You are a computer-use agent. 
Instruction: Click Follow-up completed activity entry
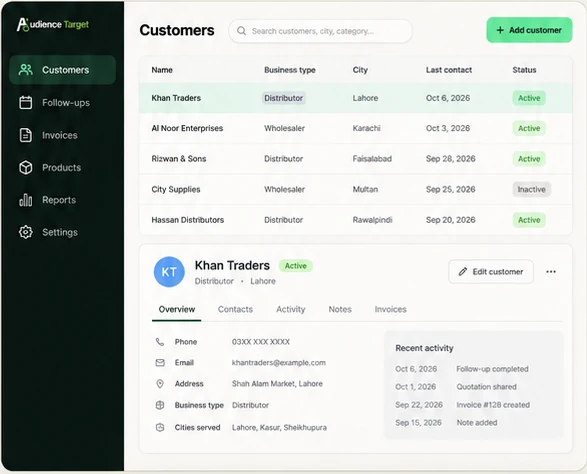[492, 369]
